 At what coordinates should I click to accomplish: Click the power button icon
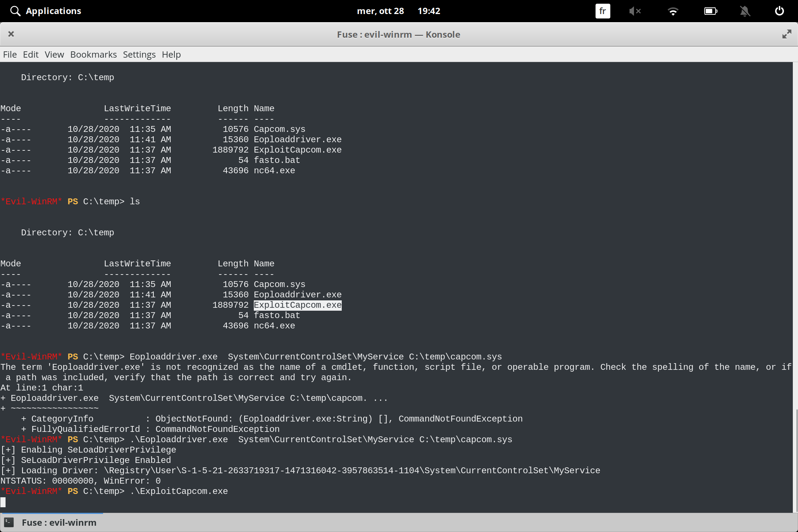(x=779, y=11)
